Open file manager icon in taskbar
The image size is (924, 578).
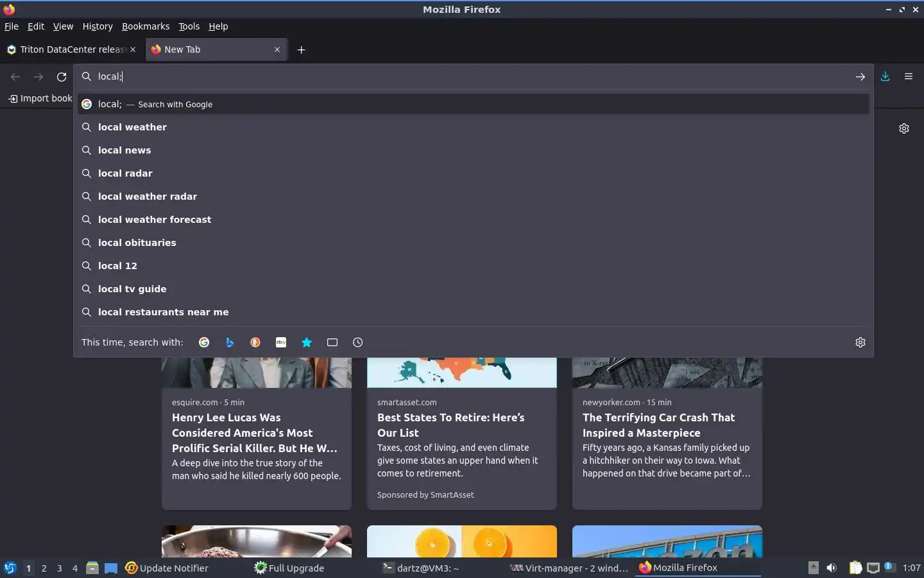point(92,568)
